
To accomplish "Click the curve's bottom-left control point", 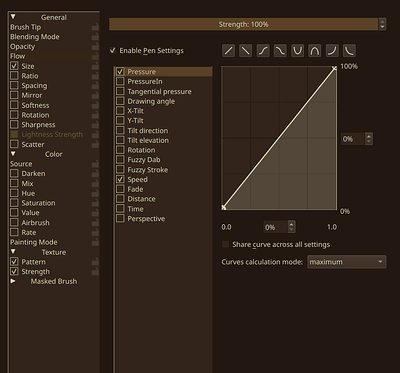I will tap(224, 207).
